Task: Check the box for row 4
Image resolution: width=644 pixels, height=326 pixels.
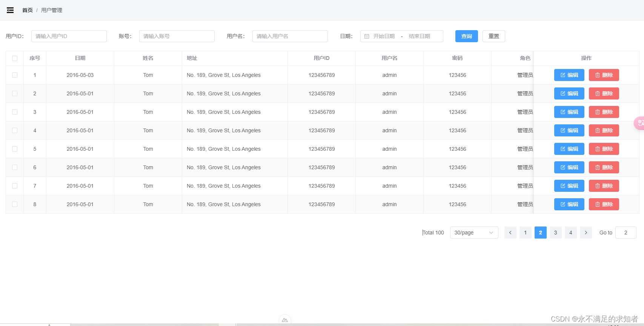Action: click(15, 130)
